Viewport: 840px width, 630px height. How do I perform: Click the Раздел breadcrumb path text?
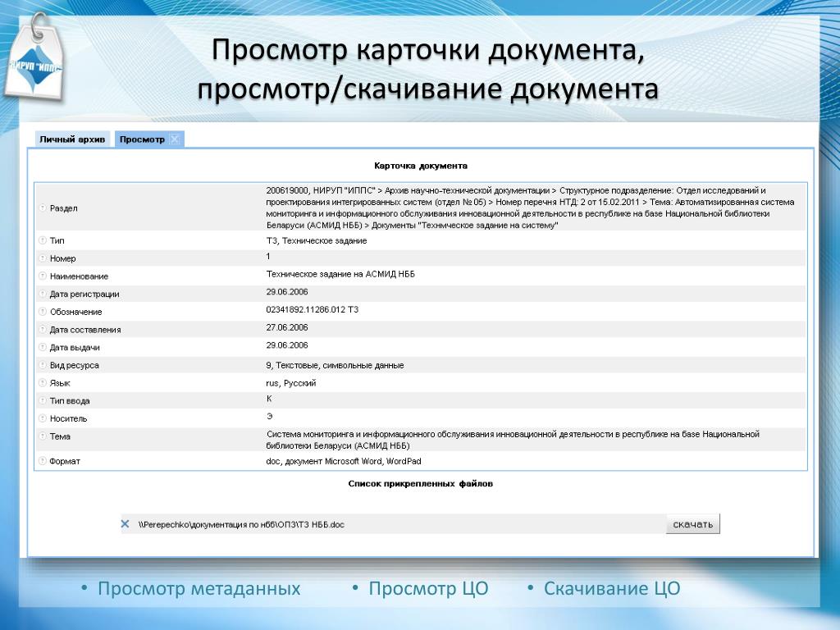(531, 208)
